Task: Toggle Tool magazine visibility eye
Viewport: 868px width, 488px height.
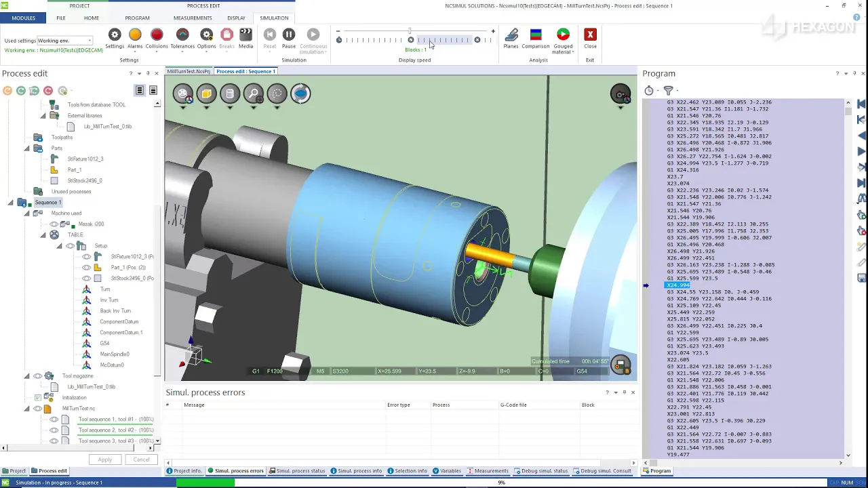Action: coord(38,376)
